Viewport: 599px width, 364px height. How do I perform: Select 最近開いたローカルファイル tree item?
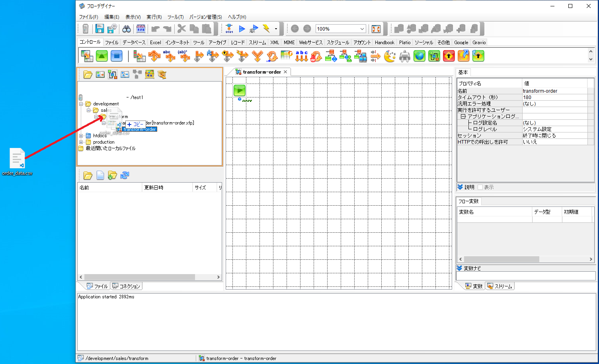[111, 148]
